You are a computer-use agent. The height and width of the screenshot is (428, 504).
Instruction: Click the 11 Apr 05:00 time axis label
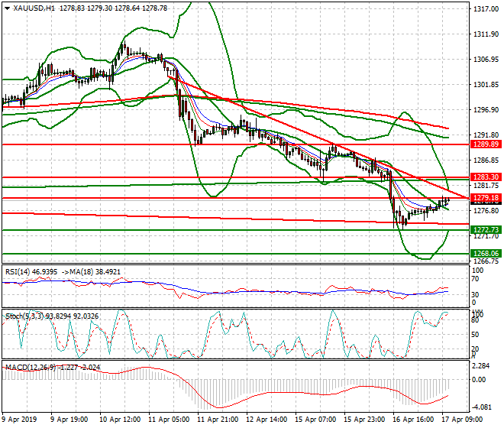pyautogui.click(x=169, y=420)
